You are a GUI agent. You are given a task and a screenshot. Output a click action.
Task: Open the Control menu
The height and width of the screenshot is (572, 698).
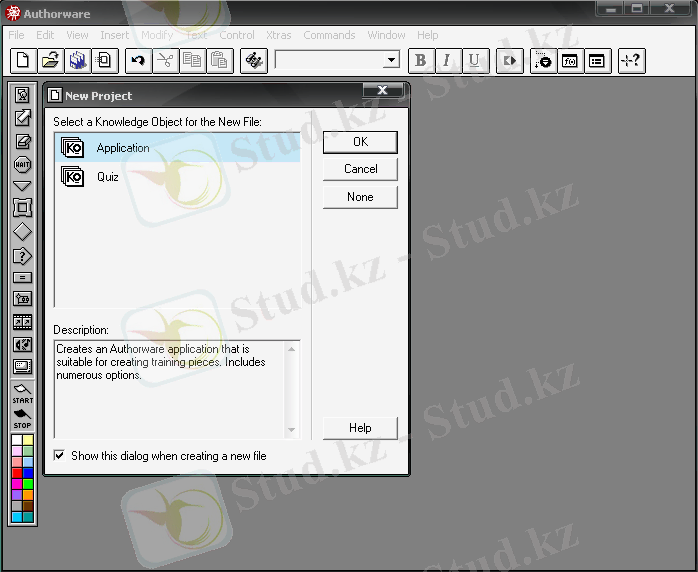tap(237, 35)
